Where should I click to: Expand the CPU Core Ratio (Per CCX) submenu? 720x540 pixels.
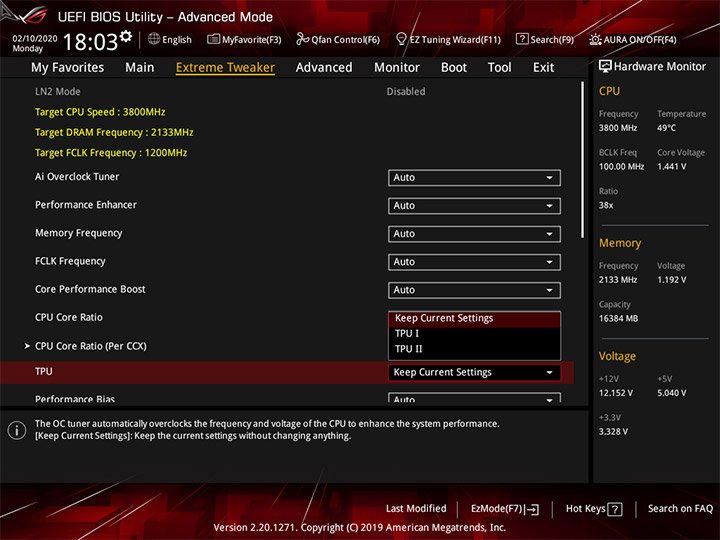click(x=90, y=346)
